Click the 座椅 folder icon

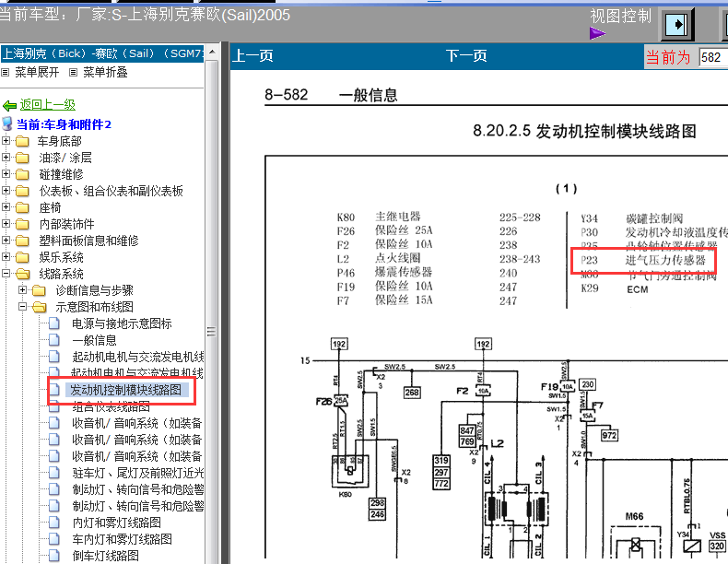(x=22, y=207)
